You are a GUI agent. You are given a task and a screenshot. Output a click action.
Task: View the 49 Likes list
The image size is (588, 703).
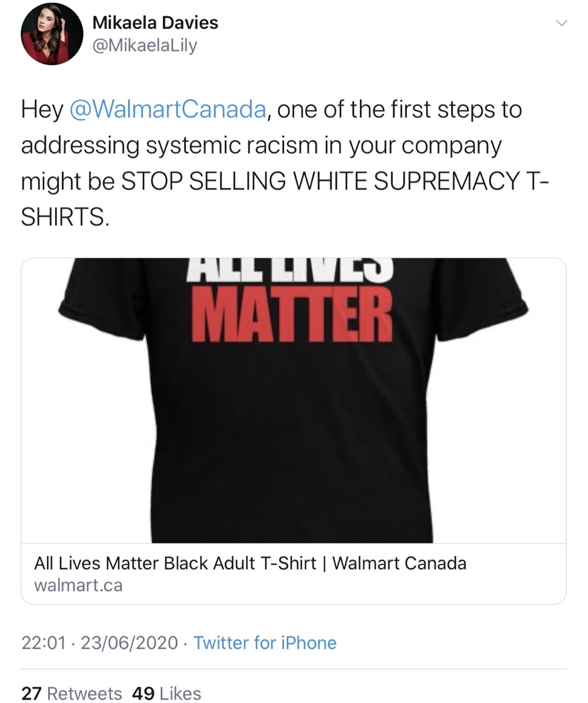click(167, 693)
